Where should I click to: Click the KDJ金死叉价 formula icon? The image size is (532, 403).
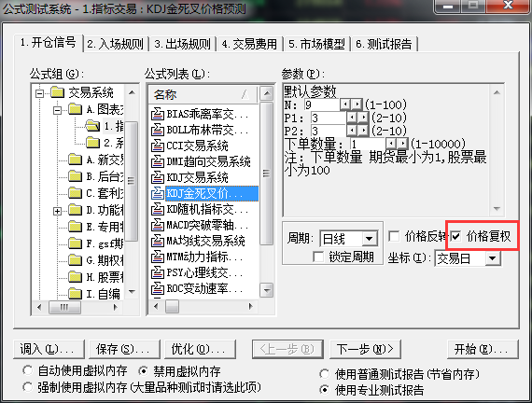(158, 193)
